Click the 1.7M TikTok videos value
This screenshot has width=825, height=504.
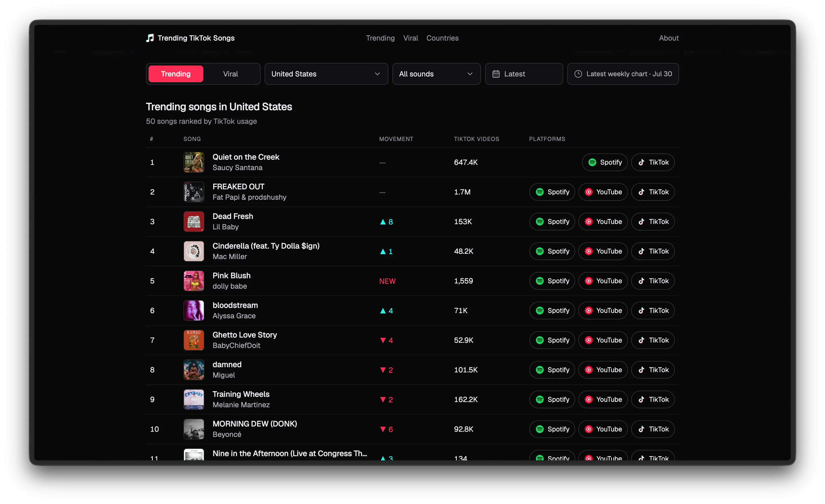(462, 192)
